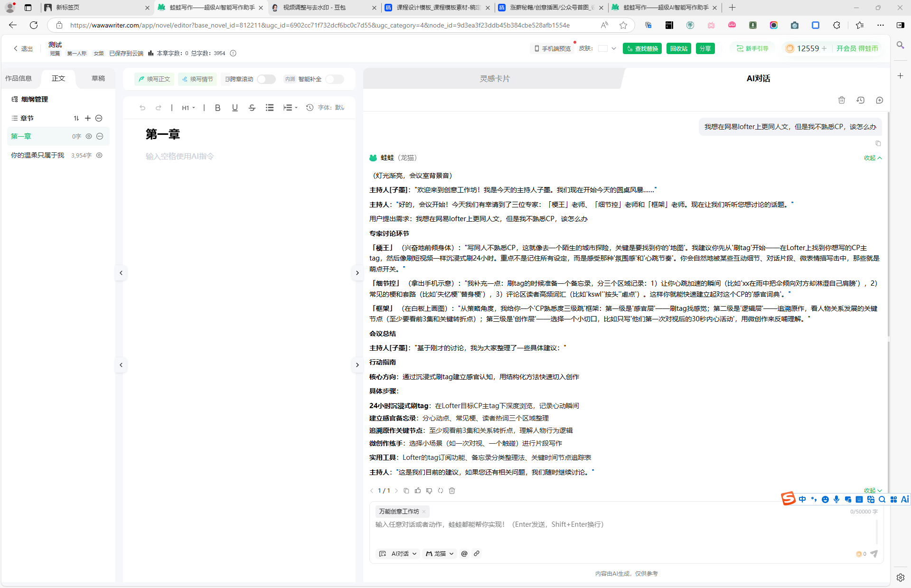Image resolution: width=911 pixels, height=588 pixels.
Task: Remove the 万能创意工作坊 tag
Action: pyautogui.click(x=424, y=512)
